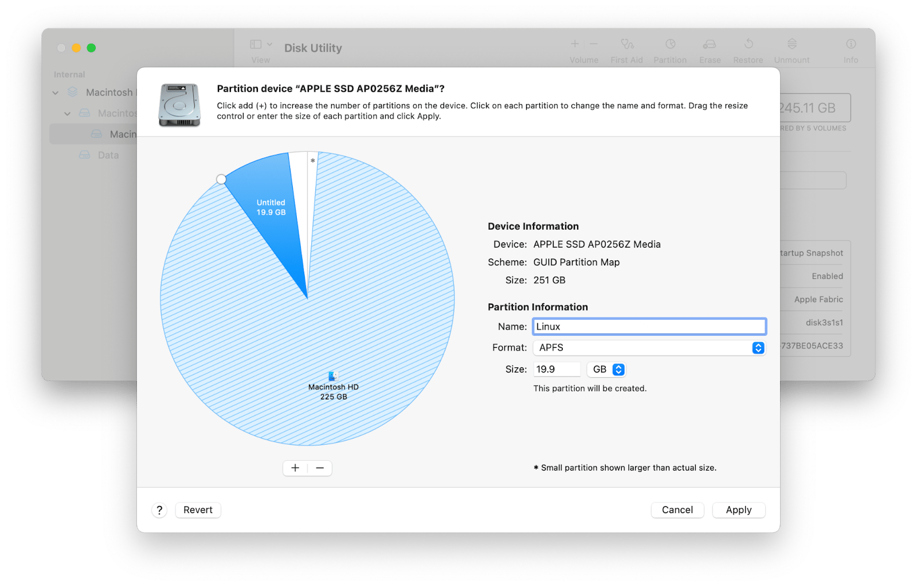Click the Info toolbar icon
This screenshot has width=917, height=588.
[x=851, y=44]
